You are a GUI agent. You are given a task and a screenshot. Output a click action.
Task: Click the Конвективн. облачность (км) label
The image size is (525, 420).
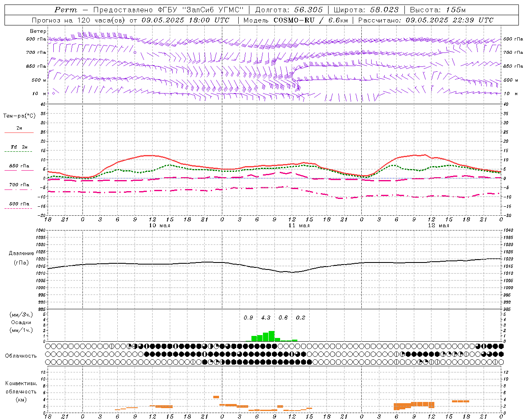(21, 391)
